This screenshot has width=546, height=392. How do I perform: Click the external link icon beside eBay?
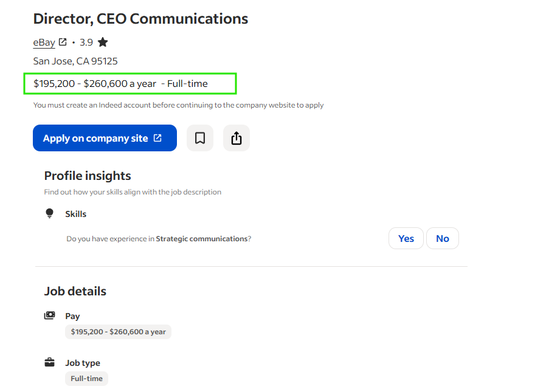pos(63,42)
